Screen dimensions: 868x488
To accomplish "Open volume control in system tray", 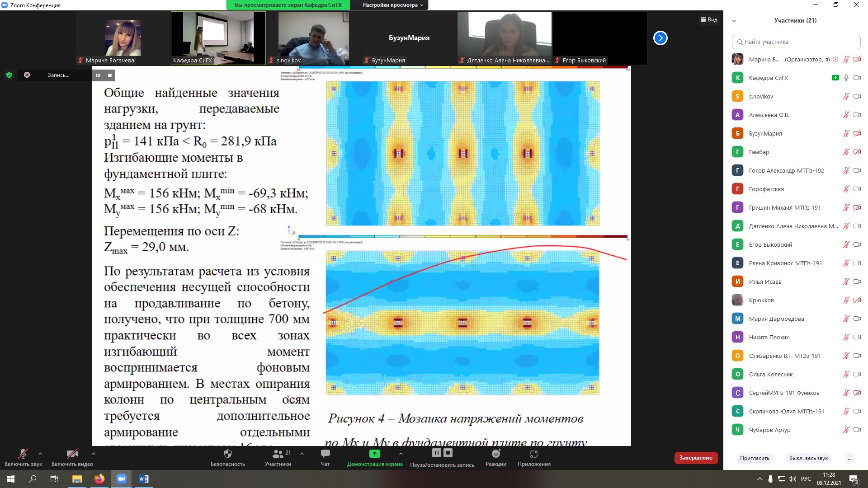I will click(x=792, y=479).
